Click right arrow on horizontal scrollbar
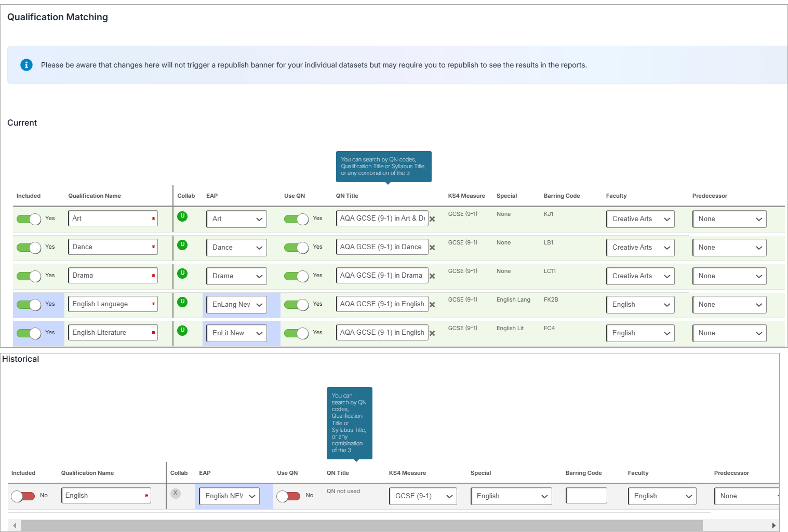The width and height of the screenshot is (788, 532). click(x=773, y=526)
